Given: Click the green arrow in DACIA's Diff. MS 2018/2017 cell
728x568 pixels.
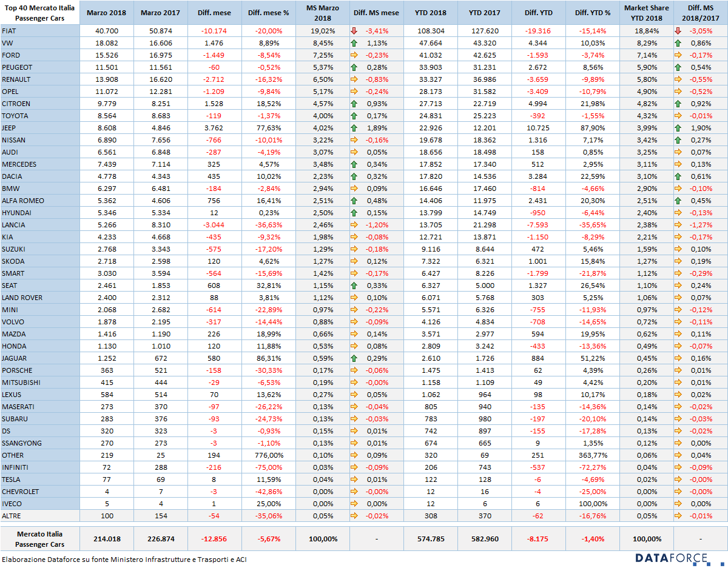Looking at the screenshot, I should 678,176.
